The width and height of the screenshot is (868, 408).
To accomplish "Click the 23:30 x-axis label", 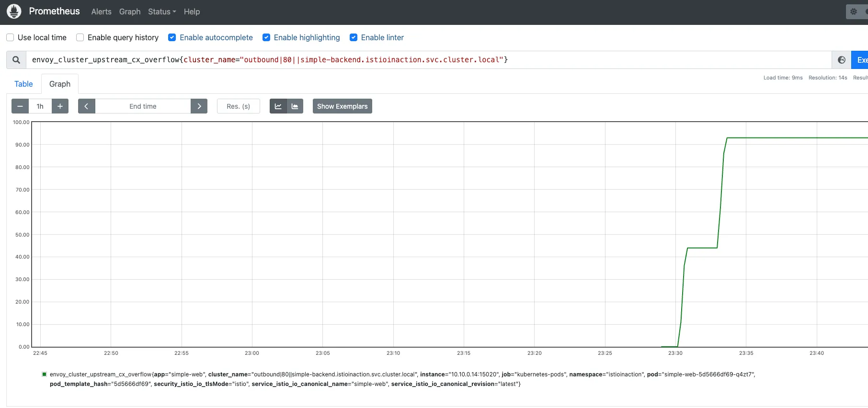I will coord(675,353).
